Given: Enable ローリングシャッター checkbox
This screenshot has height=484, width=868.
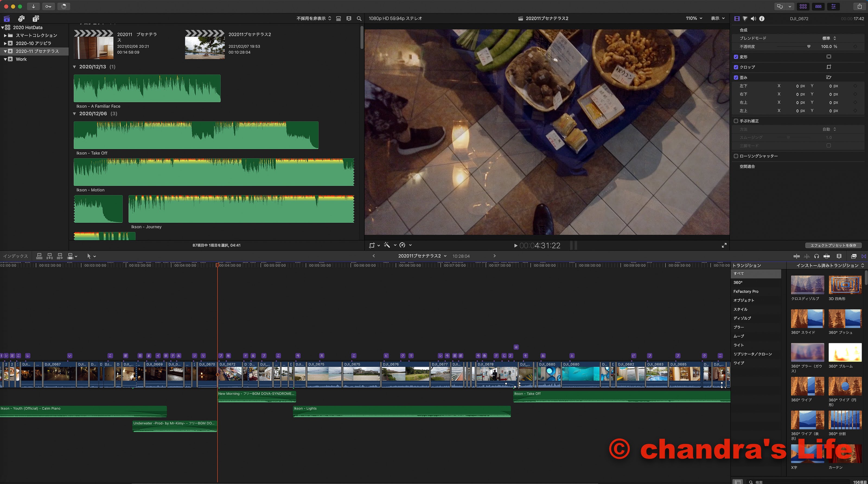Looking at the screenshot, I should click(736, 156).
